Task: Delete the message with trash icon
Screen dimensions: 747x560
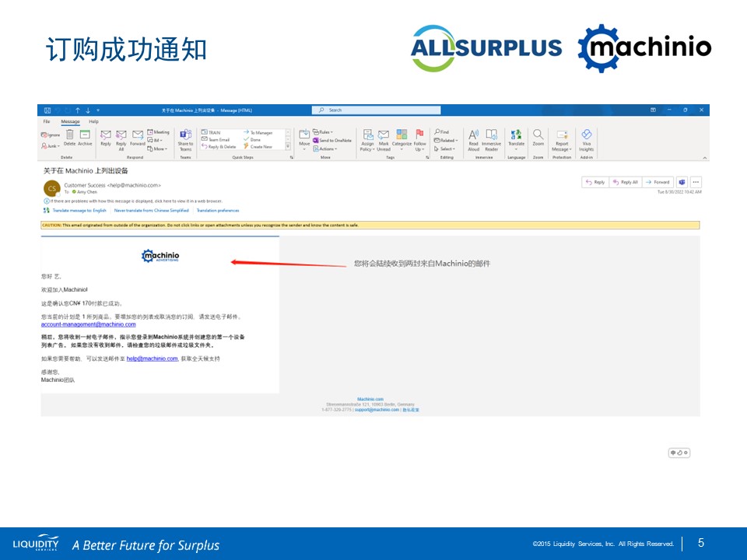Action: [x=69, y=138]
